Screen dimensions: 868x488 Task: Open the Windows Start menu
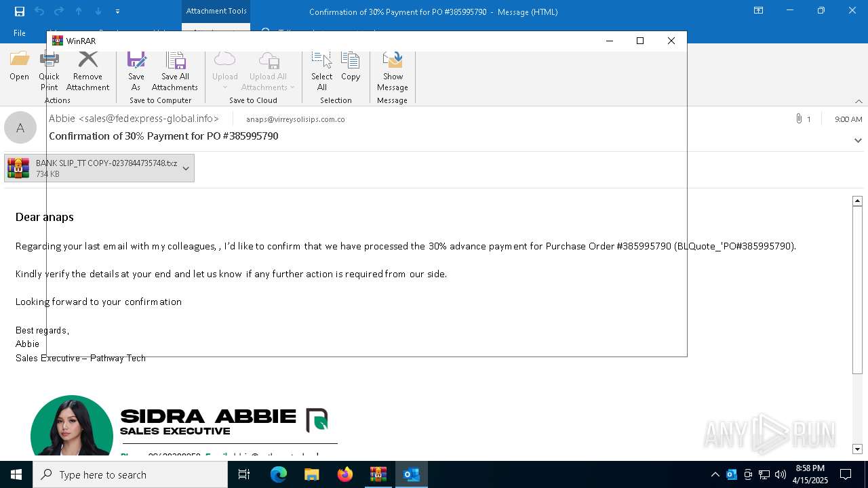(16, 474)
